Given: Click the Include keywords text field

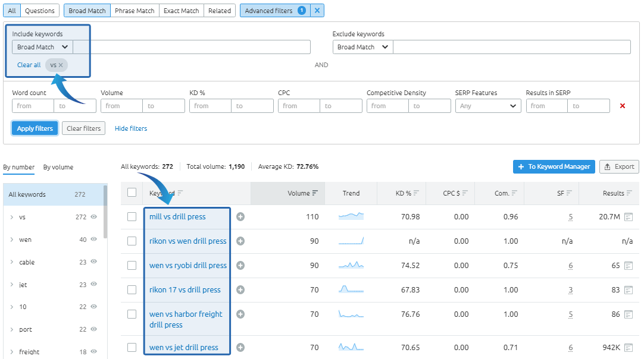Looking at the screenshot, I should coord(192,47).
